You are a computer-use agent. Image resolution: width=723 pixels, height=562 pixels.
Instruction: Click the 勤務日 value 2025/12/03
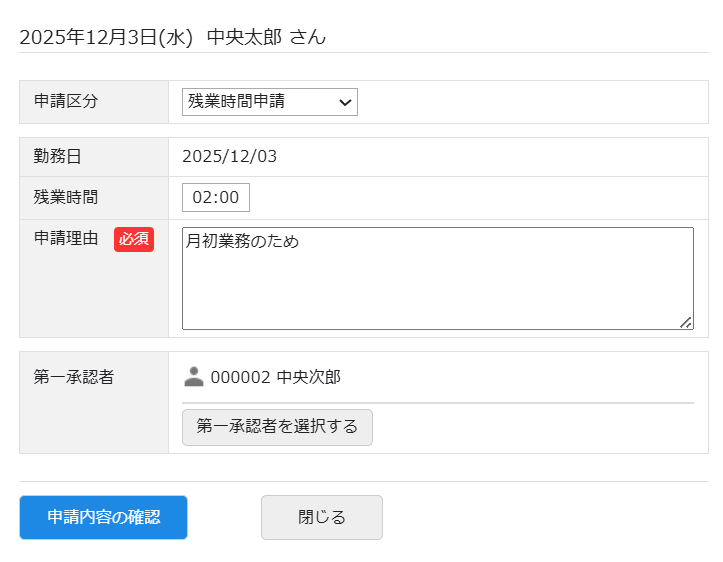pyautogui.click(x=229, y=157)
